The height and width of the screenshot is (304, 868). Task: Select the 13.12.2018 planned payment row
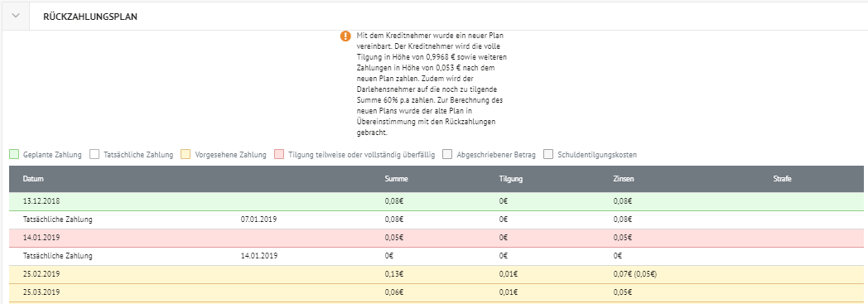[x=436, y=201]
